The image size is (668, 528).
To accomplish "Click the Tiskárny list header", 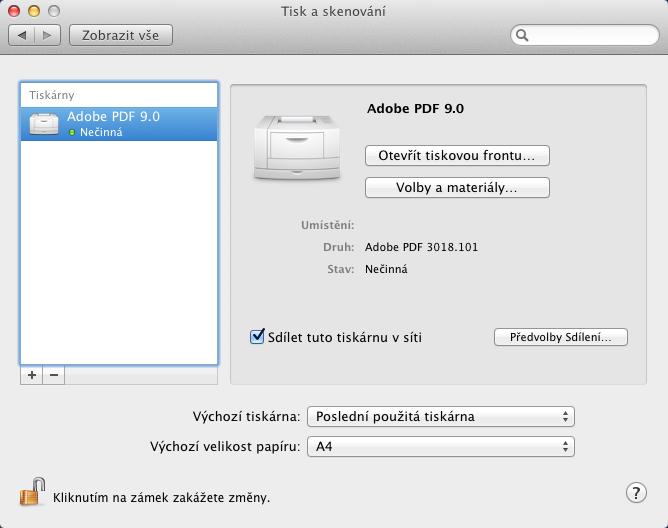I will 52,95.
